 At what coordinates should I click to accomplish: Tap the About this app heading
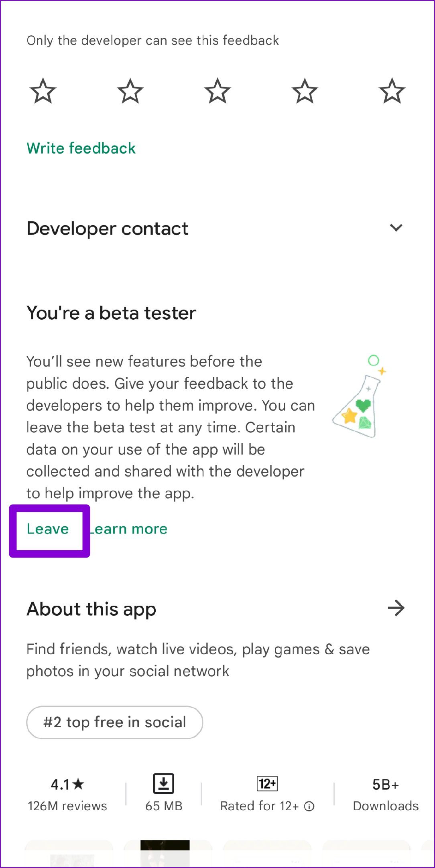[91, 609]
